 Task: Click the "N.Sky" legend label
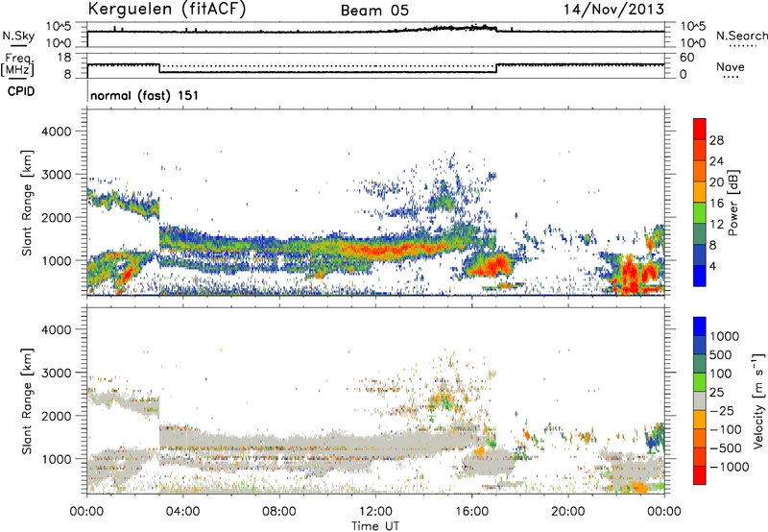pos(18,36)
